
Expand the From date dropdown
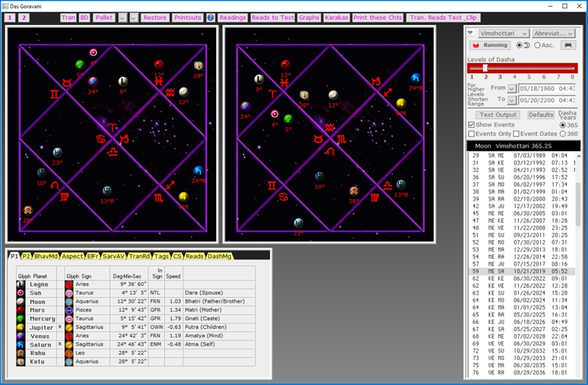pos(512,88)
